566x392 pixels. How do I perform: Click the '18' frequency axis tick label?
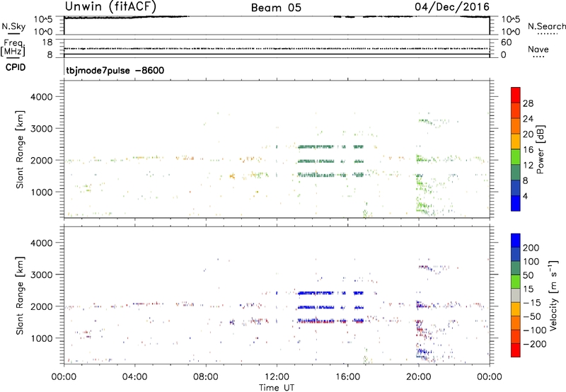(47, 42)
